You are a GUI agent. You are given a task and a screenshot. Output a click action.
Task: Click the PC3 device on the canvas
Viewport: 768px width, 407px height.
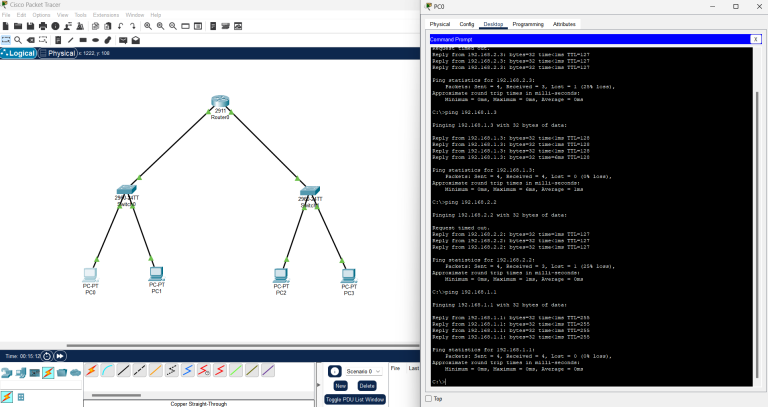pyautogui.click(x=349, y=276)
